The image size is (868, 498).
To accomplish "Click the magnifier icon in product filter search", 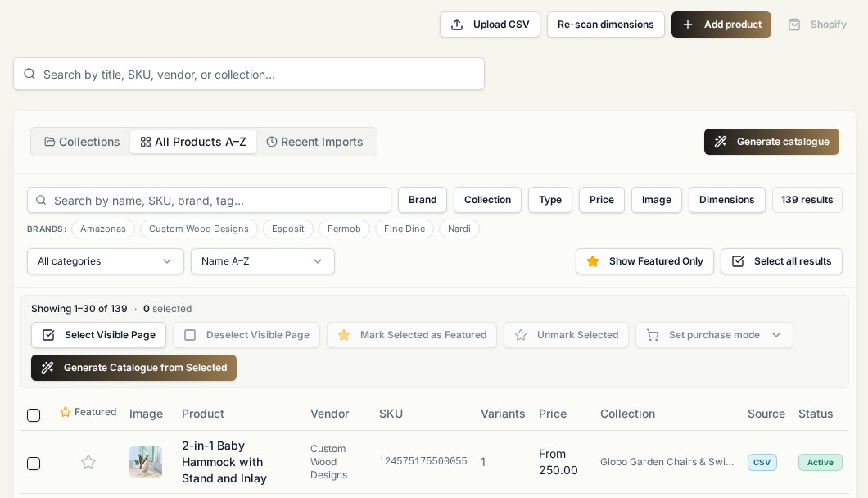I will pos(41,200).
